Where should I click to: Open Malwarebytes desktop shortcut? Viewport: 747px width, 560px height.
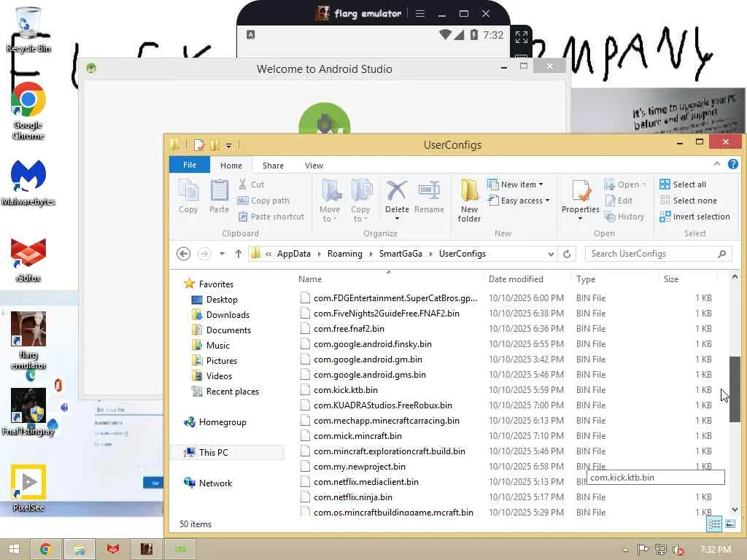[x=28, y=182]
